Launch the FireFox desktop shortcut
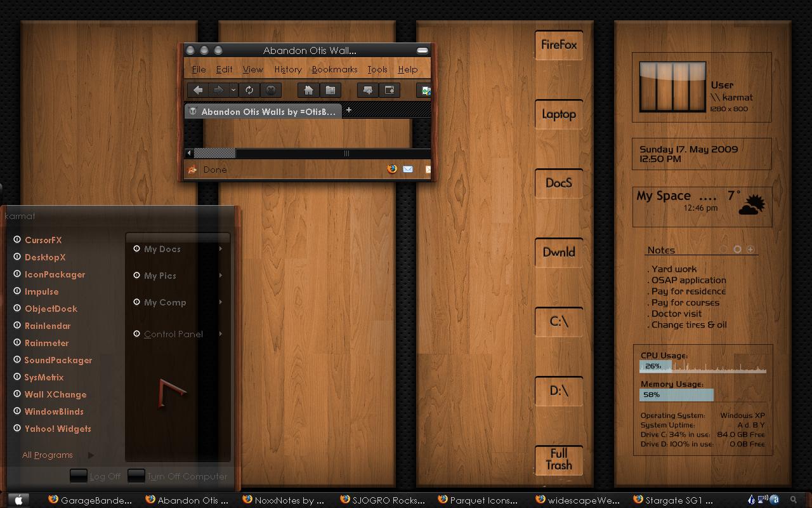The width and height of the screenshot is (812, 508). [559, 45]
